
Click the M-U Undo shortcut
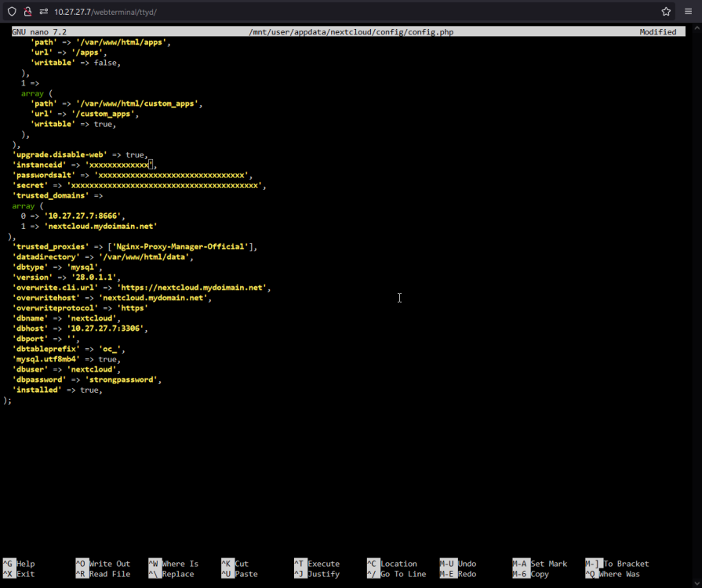coord(458,564)
